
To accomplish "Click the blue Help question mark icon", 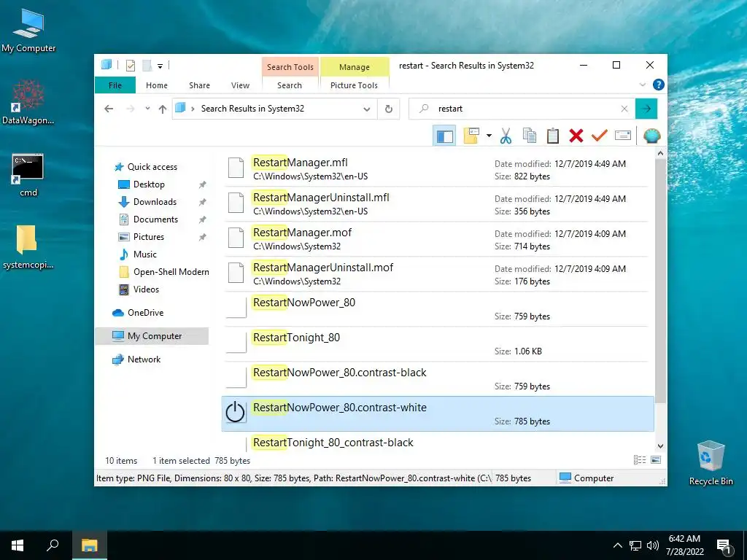I will pos(659,85).
